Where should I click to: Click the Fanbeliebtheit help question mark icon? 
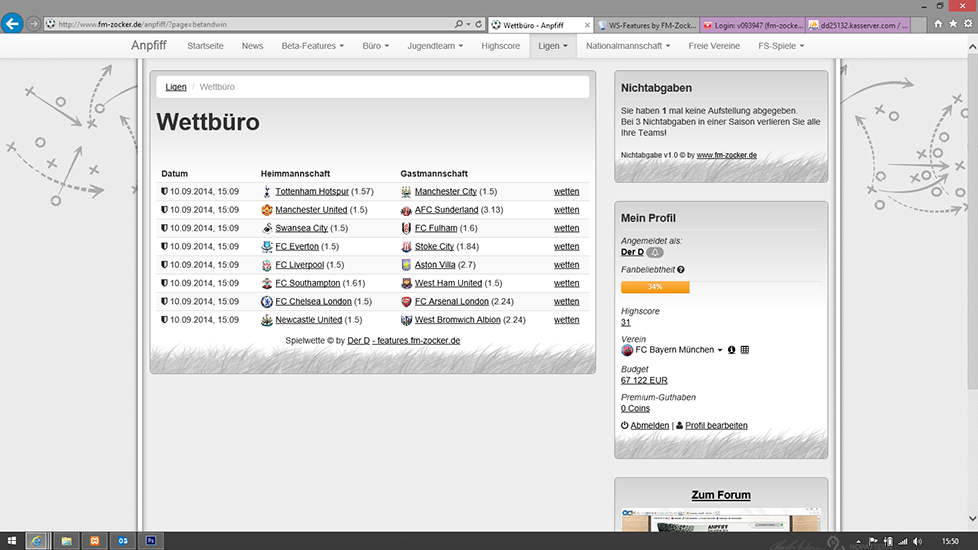(x=681, y=270)
